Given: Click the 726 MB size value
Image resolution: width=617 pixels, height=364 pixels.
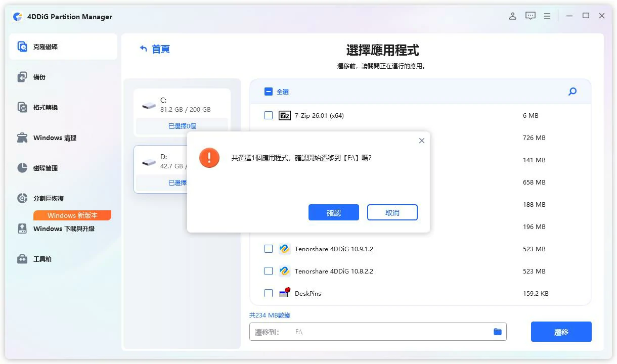Looking at the screenshot, I should tap(534, 138).
